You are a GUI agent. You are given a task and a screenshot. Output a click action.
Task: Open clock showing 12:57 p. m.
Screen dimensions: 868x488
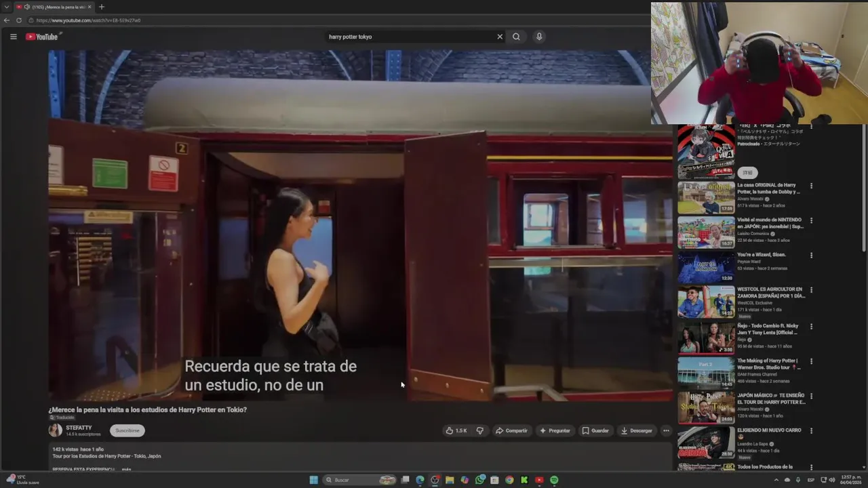point(850,480)
